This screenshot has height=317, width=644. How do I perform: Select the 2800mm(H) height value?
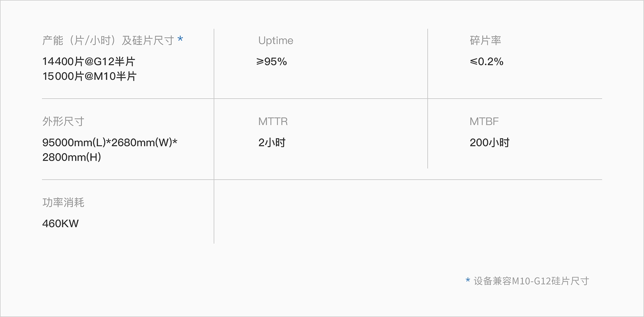[72, 157]
